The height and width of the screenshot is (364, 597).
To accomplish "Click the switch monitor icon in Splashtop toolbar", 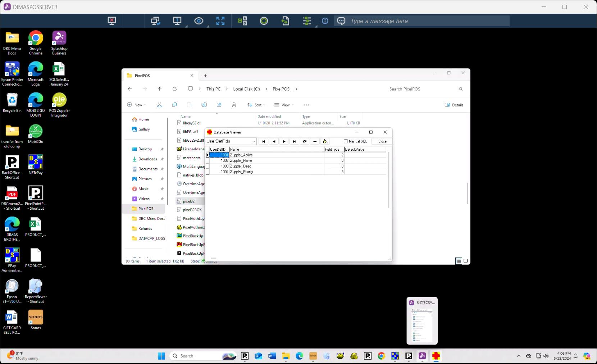I will point(155,21).
